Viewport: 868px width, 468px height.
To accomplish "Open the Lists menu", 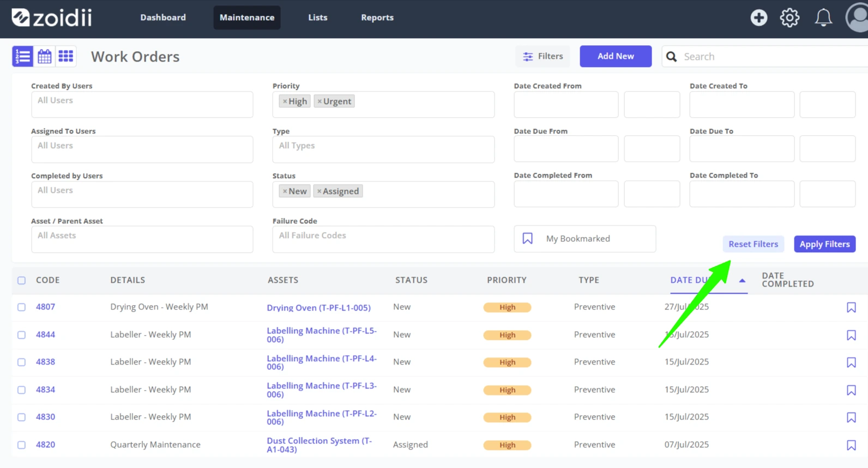I will (x=318, y=17).
